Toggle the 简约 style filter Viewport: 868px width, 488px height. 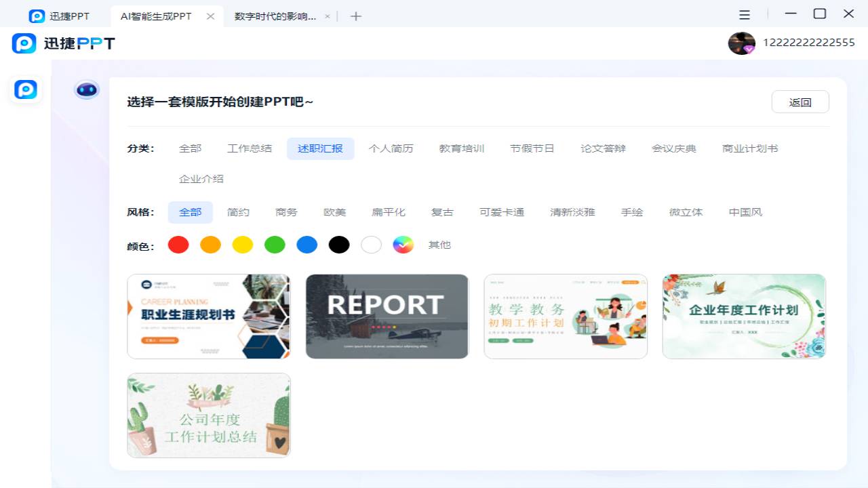(x=238, y=211)
